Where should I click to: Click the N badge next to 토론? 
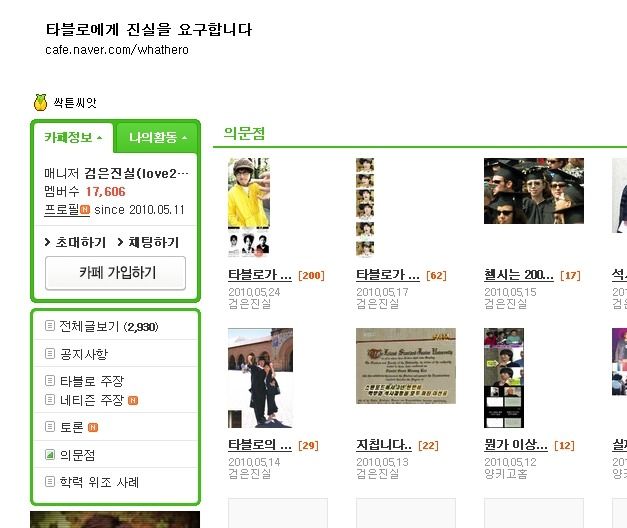point(93,428)
